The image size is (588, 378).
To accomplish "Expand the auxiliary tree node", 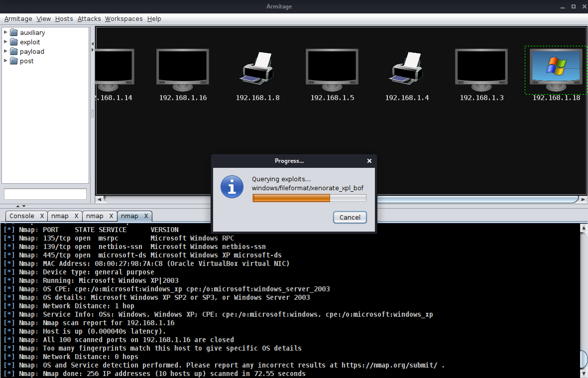I will coord(5,32).
